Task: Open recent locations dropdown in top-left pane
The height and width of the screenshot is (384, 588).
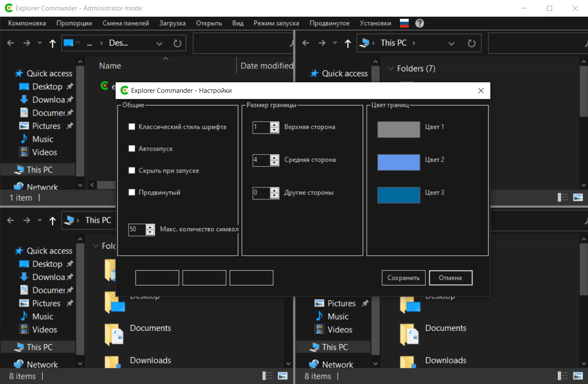Action: 40,43
